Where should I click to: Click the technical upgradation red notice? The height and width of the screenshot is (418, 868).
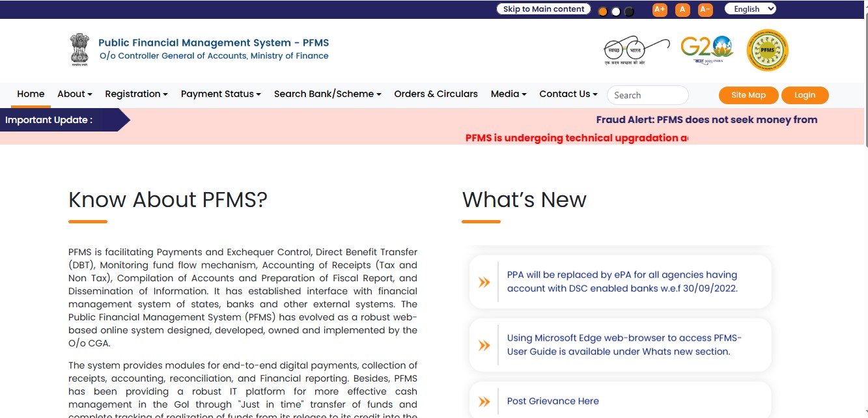click(x=576, y=138)
